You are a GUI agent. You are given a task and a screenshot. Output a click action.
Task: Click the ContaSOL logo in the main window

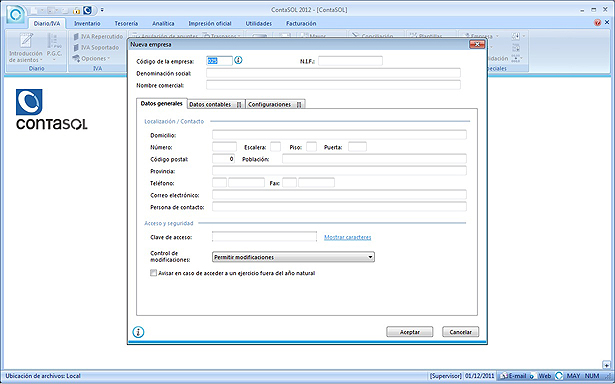tap(51, 109)
